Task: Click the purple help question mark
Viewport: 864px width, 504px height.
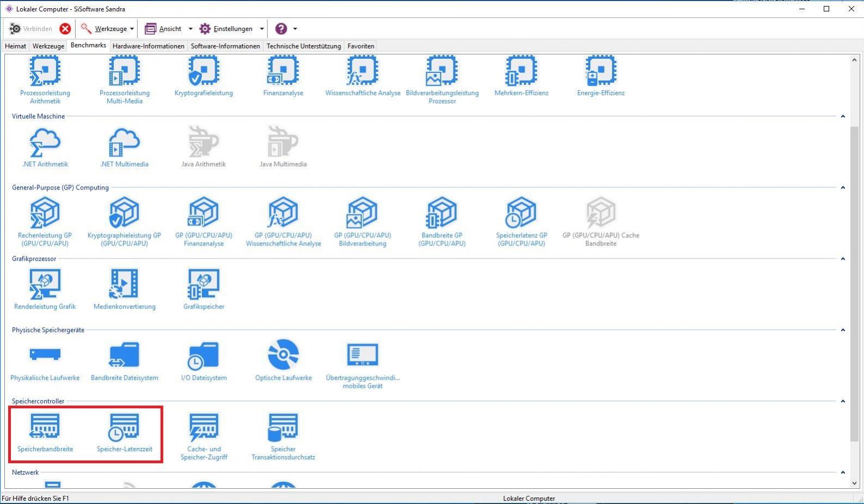Action: click(281, 29)
